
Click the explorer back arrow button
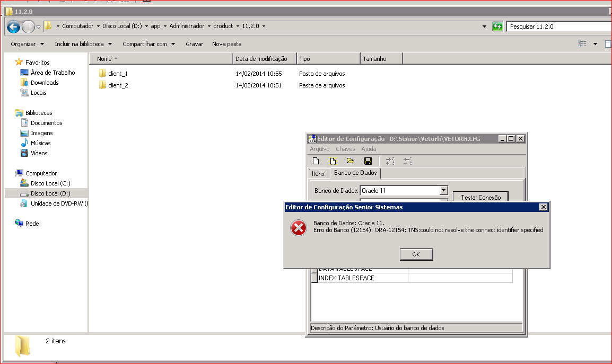coord(14,26)
